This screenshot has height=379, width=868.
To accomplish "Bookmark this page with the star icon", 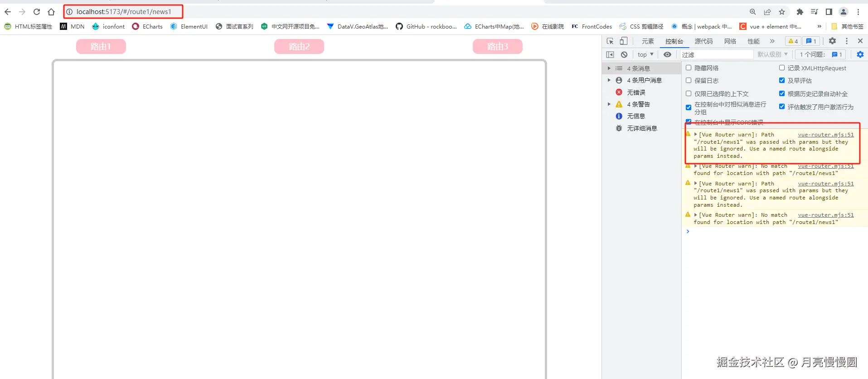I will click(x=782, y=12).
